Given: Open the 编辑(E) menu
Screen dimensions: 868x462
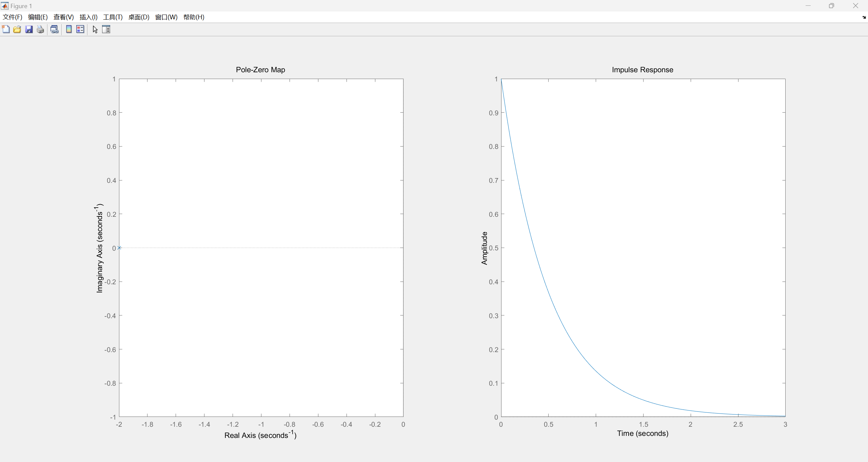Looking at the screenshot, I should [38, 17].
